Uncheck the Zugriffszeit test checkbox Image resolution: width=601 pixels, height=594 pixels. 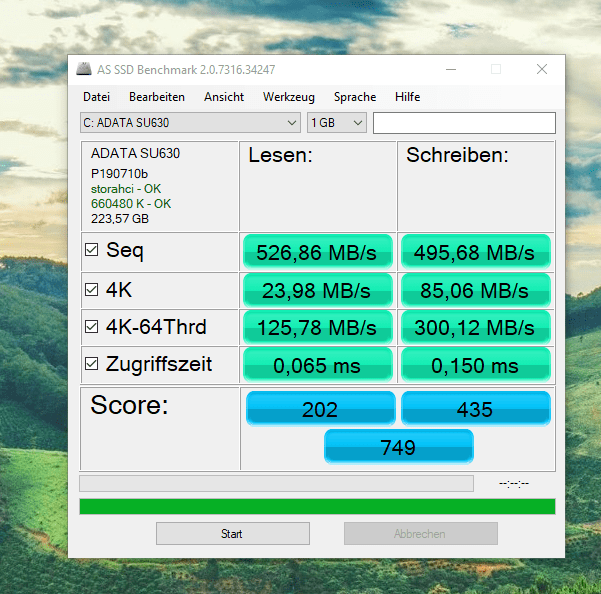point(92,364)
